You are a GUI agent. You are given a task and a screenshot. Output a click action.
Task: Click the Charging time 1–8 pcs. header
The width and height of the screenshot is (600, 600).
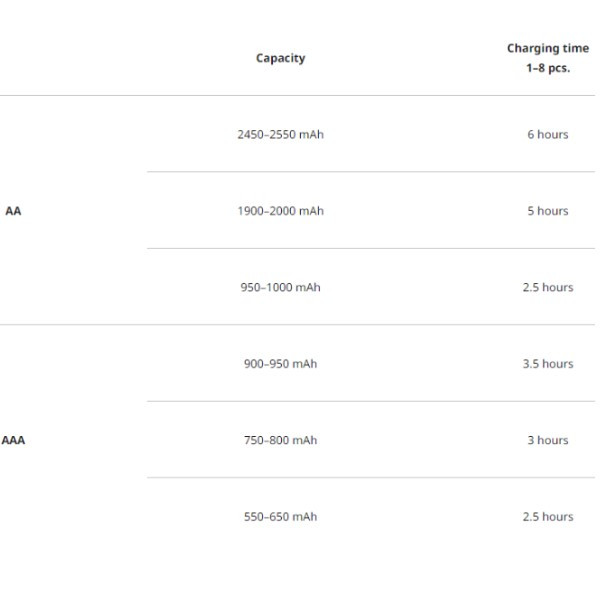[548, 58]
